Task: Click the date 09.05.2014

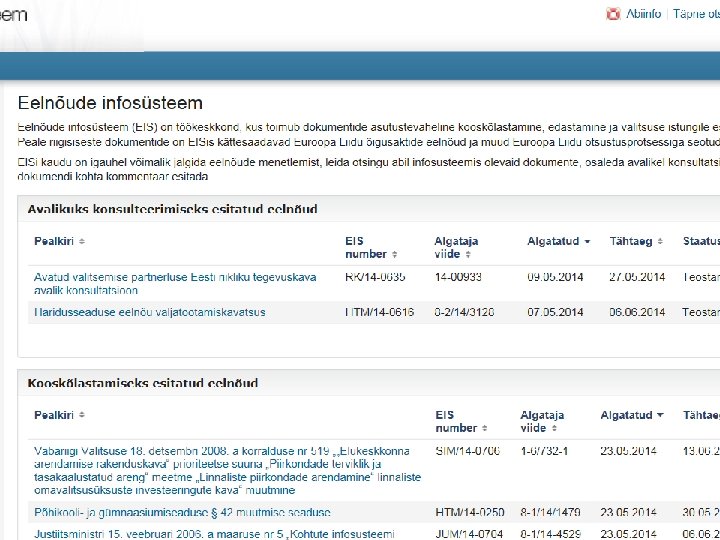Action: pyautogui.click(x=555, y=277)
